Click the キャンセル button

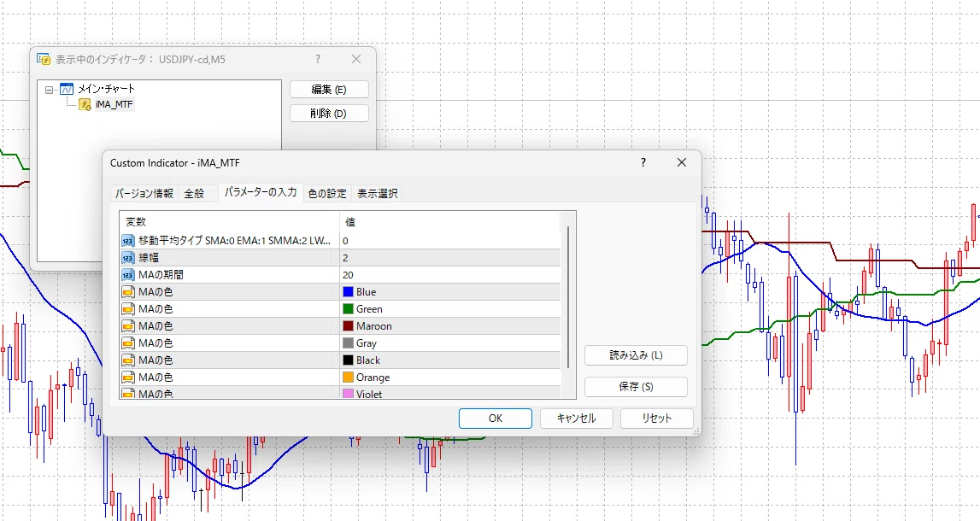576,418
